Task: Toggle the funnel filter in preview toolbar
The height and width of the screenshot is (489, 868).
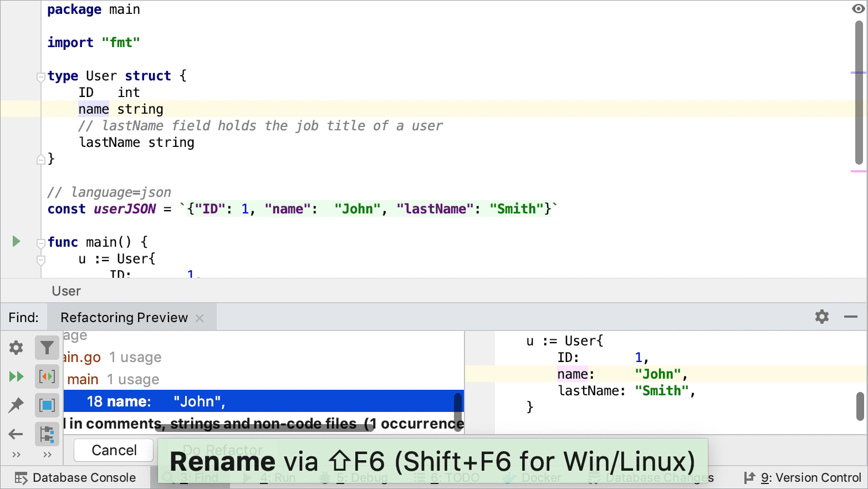Action: point(47,348)
